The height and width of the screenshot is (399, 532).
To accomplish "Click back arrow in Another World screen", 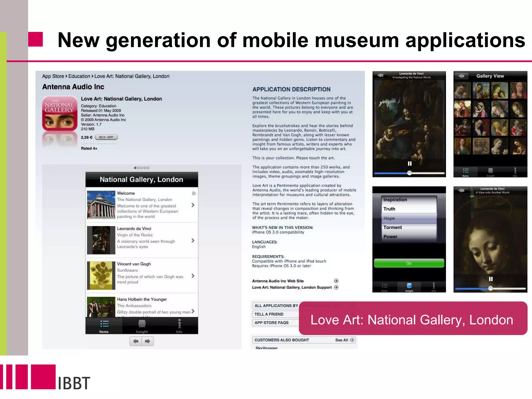I will pyautogui.click(x=461, y=190).
